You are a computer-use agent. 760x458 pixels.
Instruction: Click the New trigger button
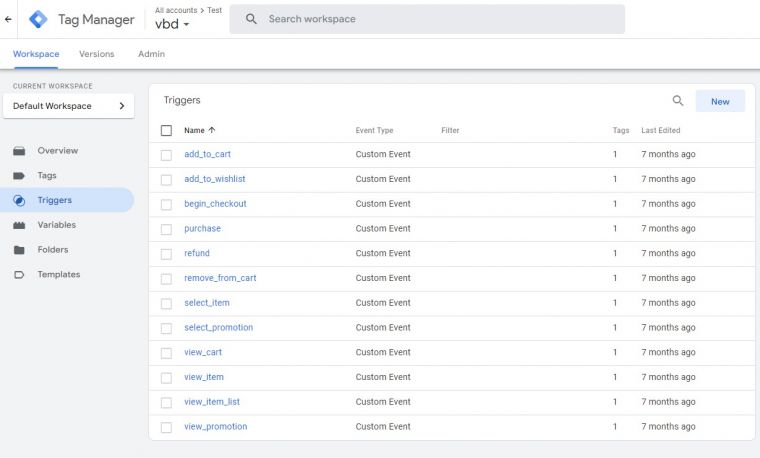coord(720,101)
